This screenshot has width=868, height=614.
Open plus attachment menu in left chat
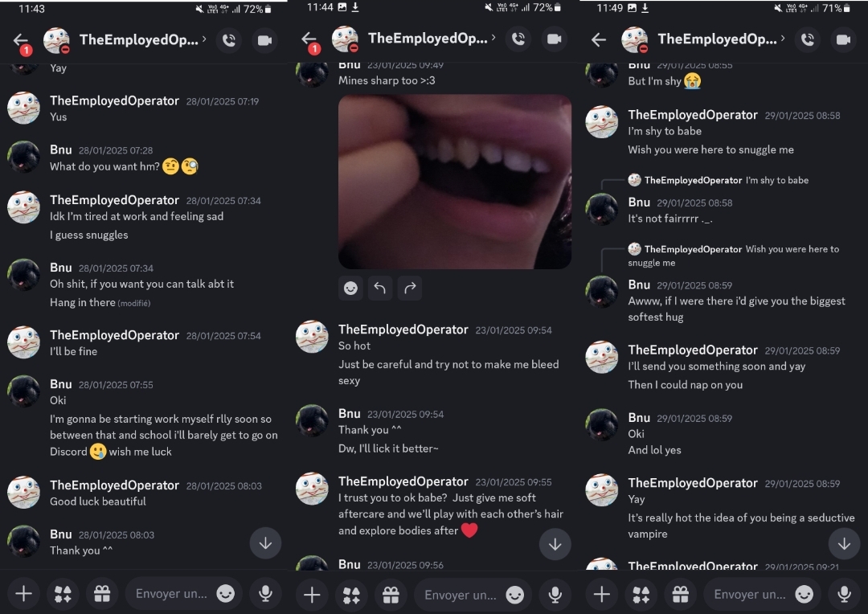[x=23, y=594]
